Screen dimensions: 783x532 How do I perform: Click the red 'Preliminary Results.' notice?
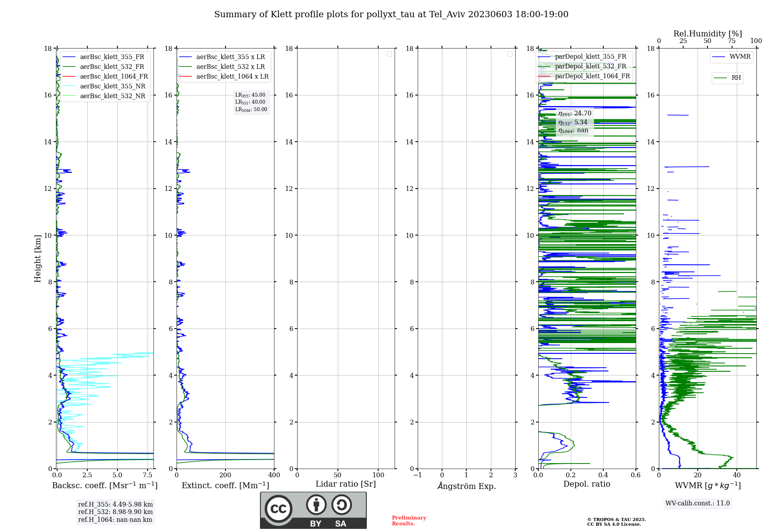409,521
